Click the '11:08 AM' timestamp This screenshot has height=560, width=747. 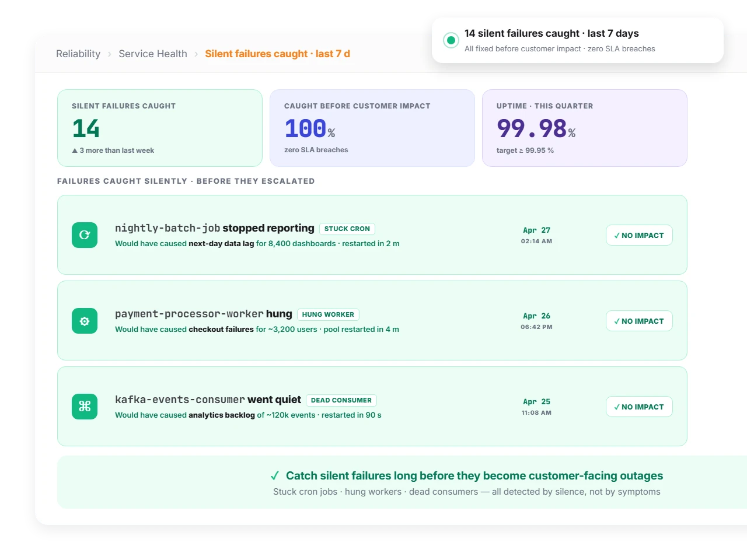[x=537, y=412]
